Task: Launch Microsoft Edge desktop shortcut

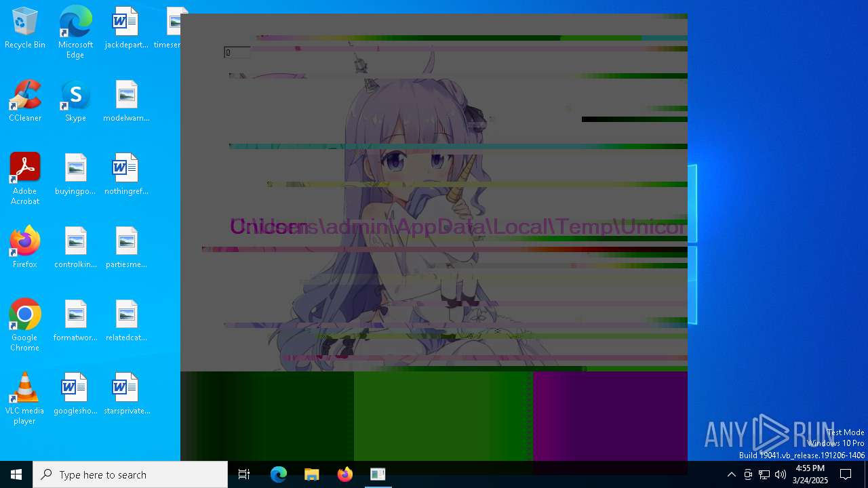Action: tap(75, 32)
